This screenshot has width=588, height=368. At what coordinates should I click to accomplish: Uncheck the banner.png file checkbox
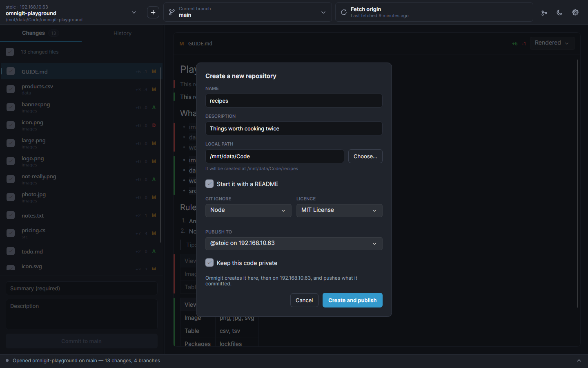click(11, 107)
